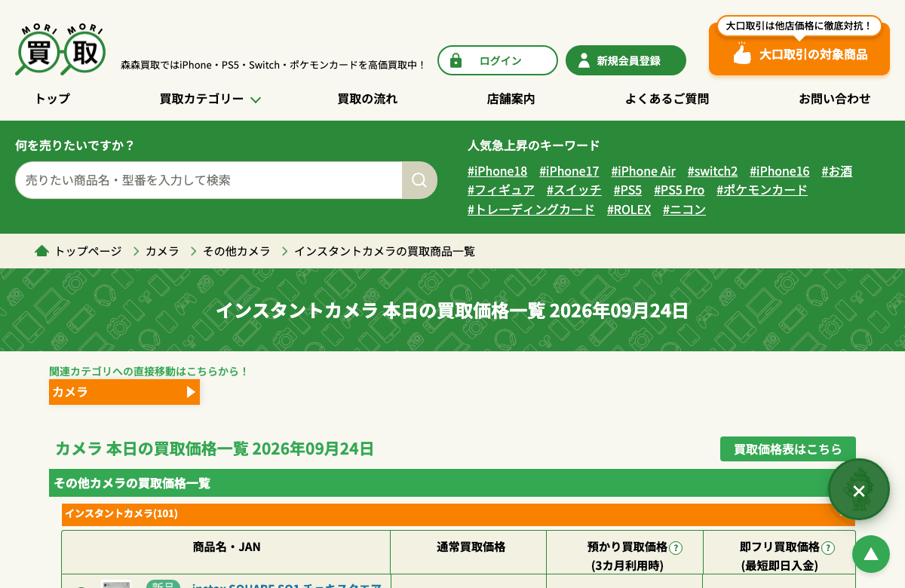Screen dimensions: 905x588
Task: Click the #iPhone17 keyword link
Action: 569,171
